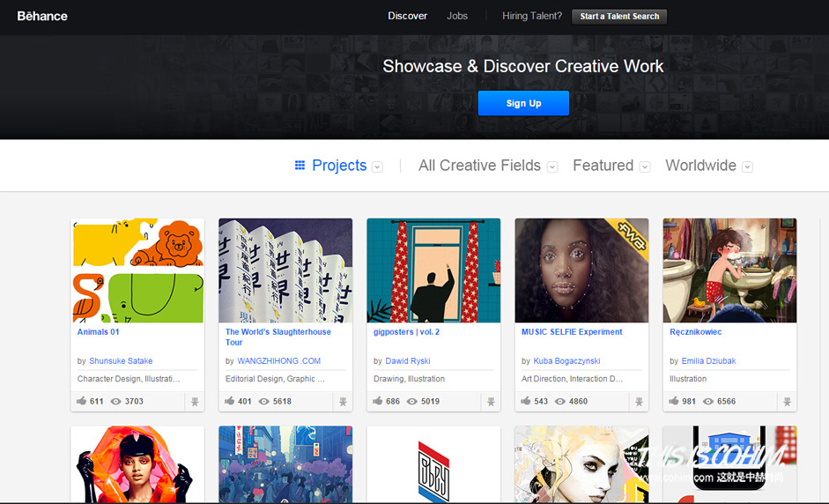Visit Shunsuke Satake's profile

point(121,361)
